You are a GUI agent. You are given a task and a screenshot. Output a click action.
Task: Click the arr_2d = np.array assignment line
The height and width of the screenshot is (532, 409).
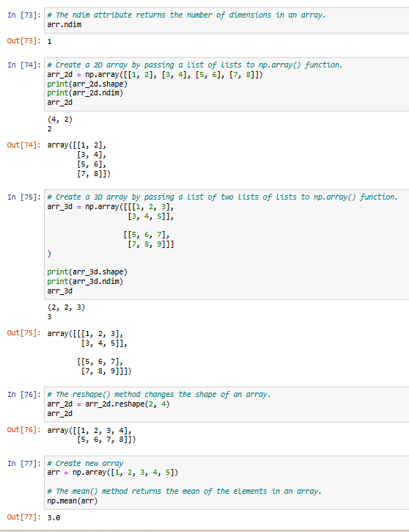pos(155,74)
